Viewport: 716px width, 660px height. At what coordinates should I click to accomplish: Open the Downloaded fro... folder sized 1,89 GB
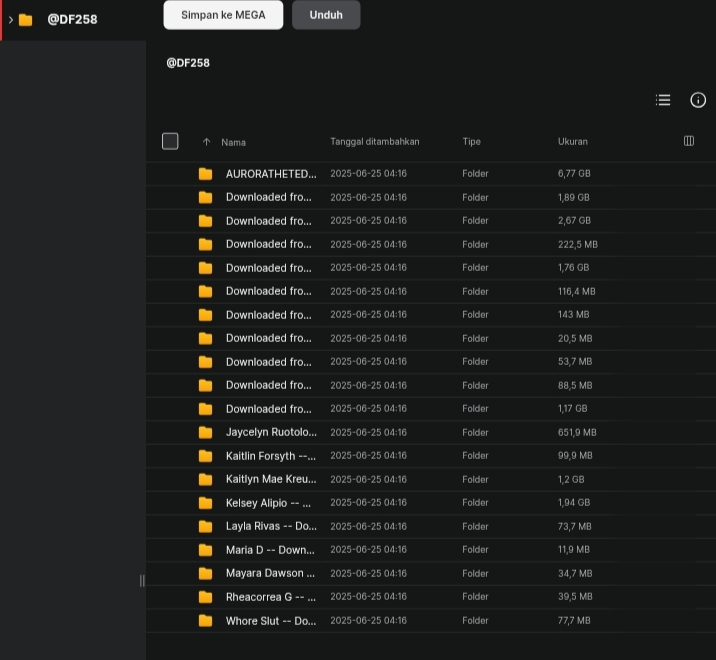click(268, 197)
